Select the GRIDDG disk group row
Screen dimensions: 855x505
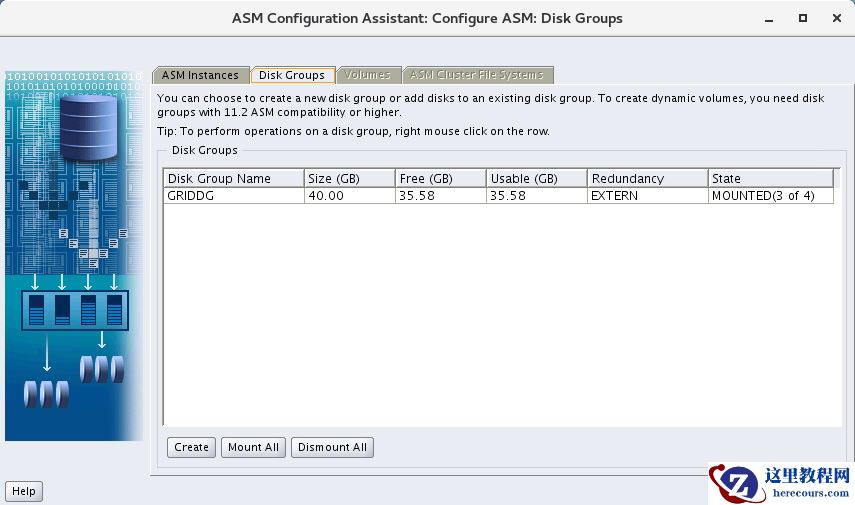click(x=233, y=196)
